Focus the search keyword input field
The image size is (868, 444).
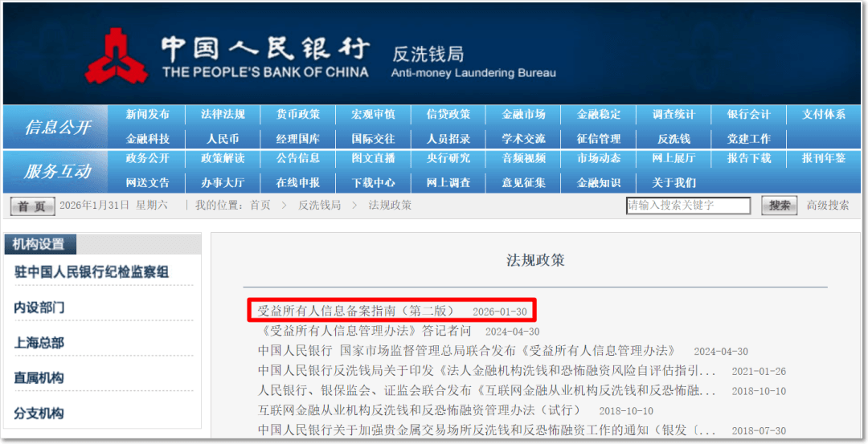688,205
